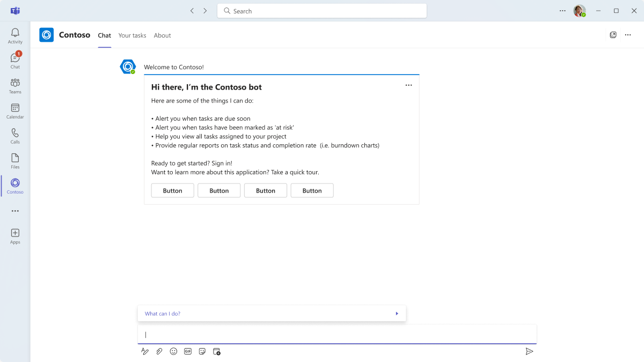Send the message
This screenshot has height=362, width=644.
click(x=529, y=351)
